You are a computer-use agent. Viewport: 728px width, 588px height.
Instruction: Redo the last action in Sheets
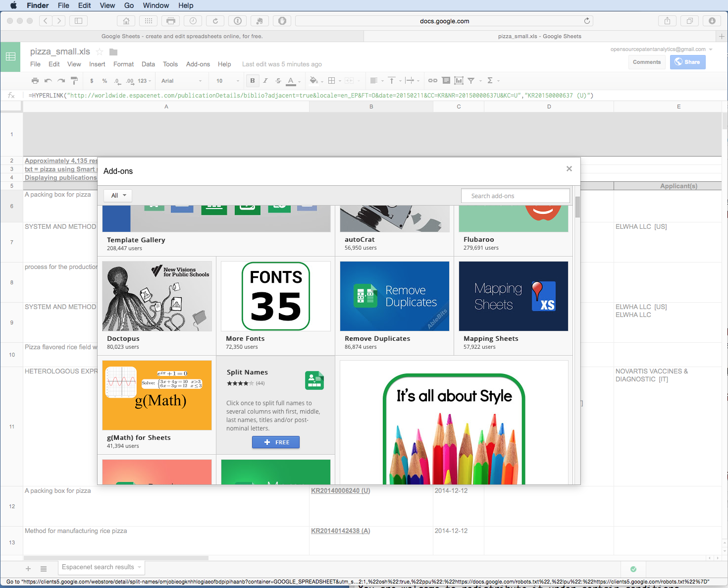(x=61, y=81)
